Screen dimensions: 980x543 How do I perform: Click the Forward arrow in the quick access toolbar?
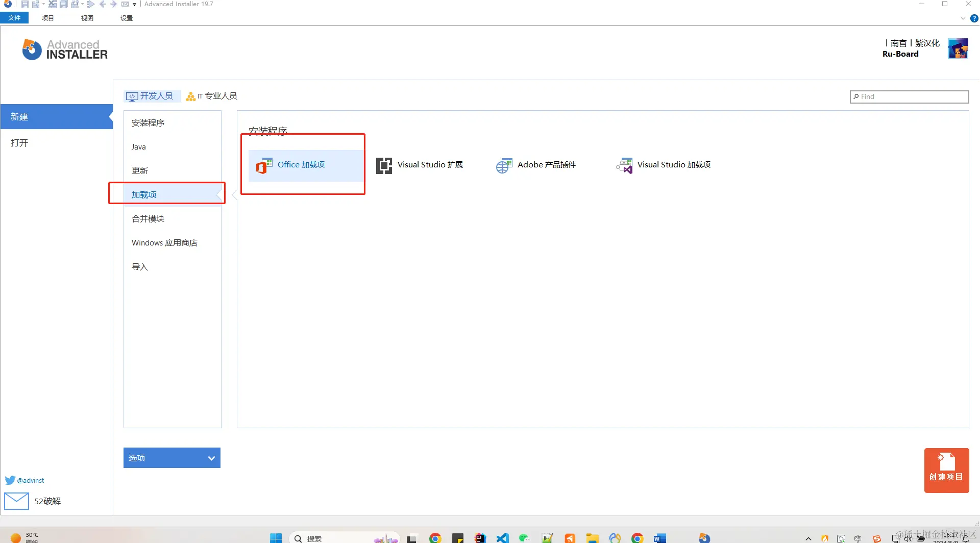[x=113, y=4]
